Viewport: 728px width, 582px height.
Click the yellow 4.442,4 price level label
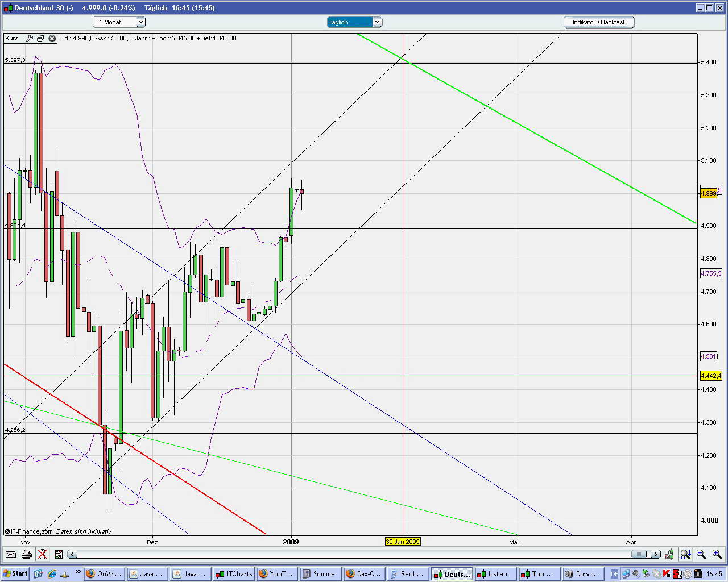tap(711, 376)
